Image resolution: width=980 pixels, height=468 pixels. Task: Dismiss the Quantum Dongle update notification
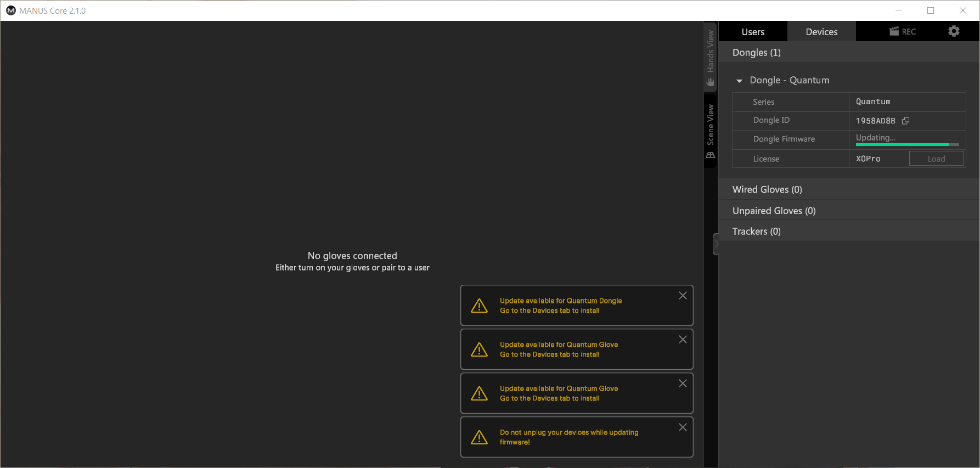tap(683, 296)
